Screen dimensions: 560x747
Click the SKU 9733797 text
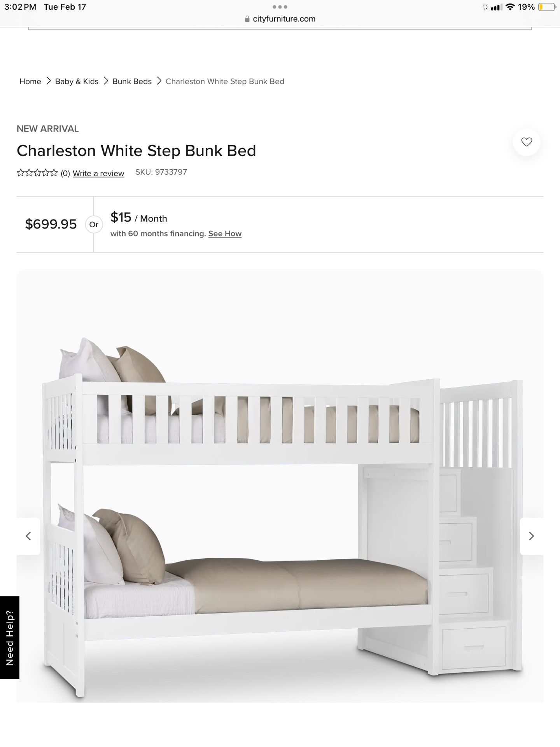(x=161, y=172)
